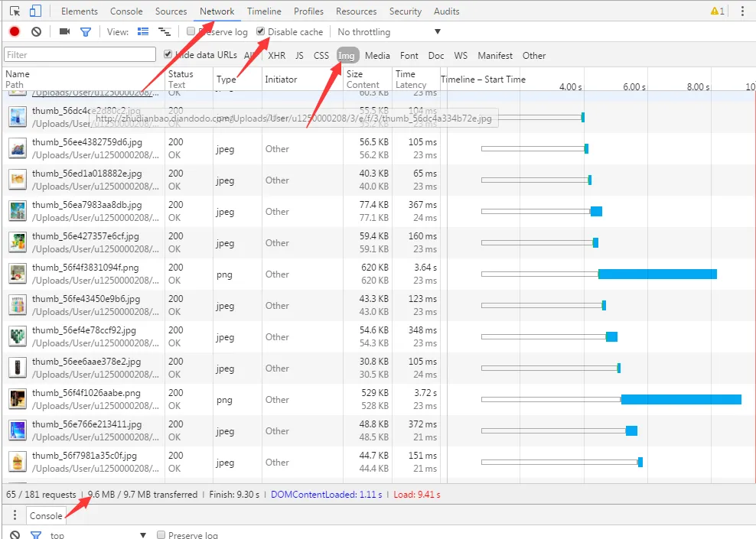
Task: Open the Sources tab
Action: (171, 11)
